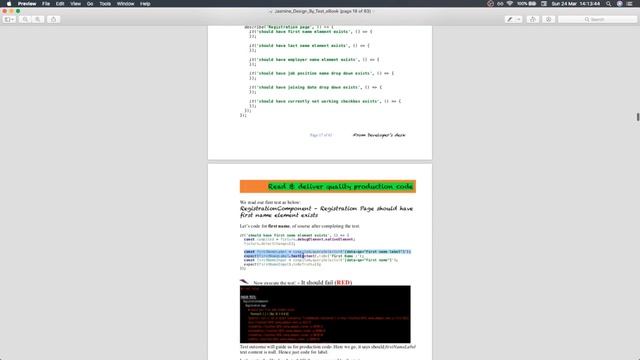Open the Edit menu
The image size is (640, 360).
tap(60, 4)
